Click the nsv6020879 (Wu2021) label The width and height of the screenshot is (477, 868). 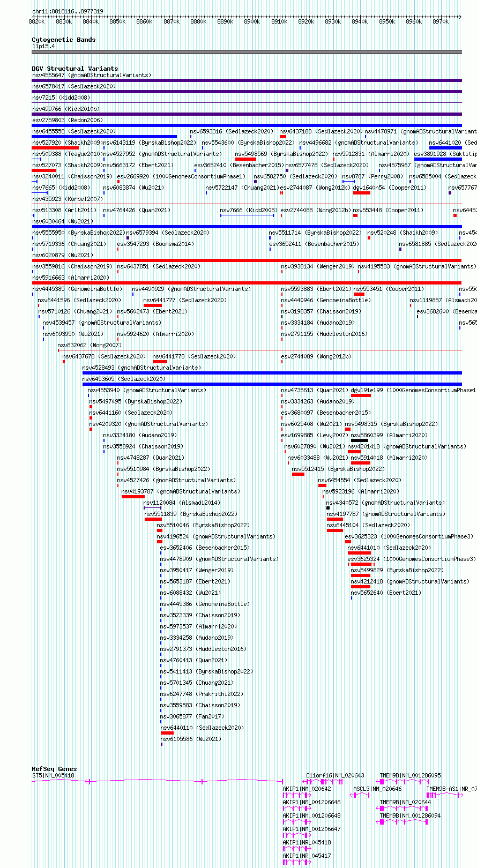62,255
